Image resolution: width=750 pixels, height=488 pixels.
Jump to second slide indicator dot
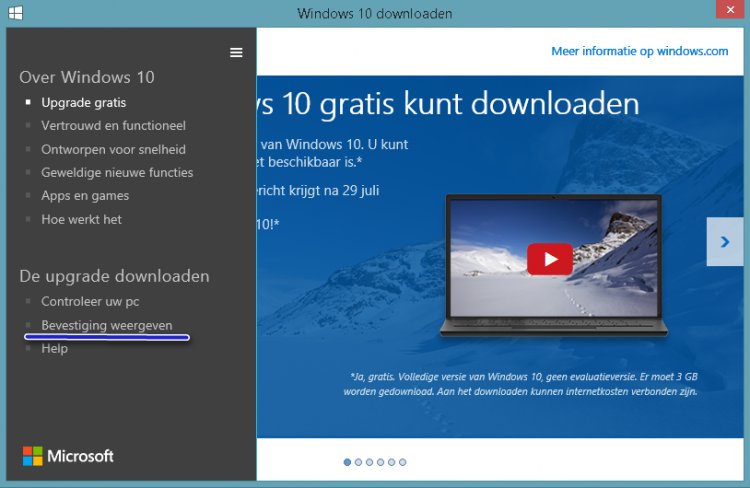[358, 462]
